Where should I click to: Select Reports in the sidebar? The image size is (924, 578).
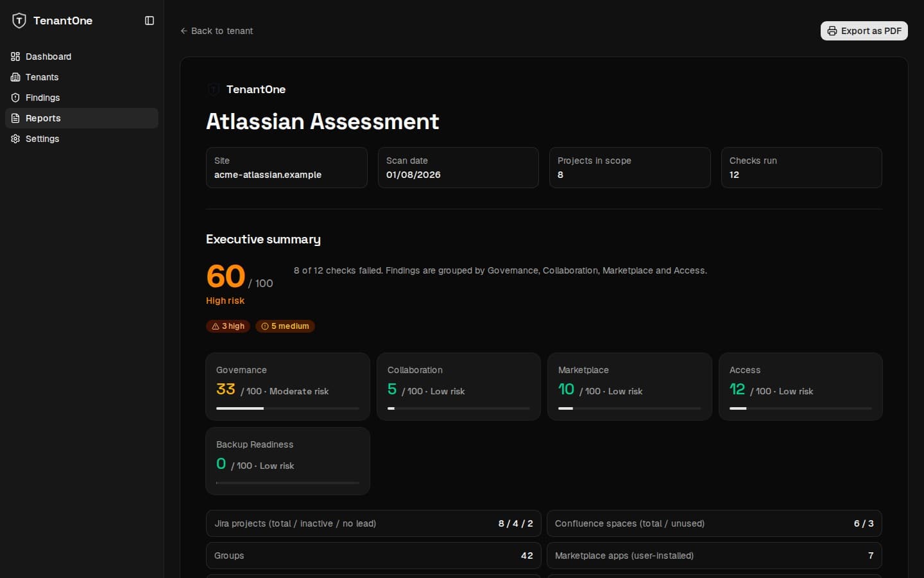[x=81, y=118]
